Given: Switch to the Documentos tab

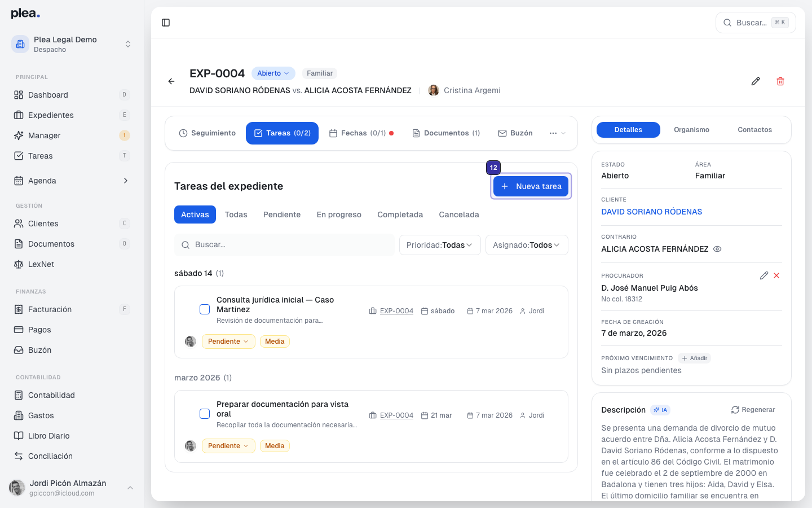Looking at the screenshot, I should click(446, 133).
